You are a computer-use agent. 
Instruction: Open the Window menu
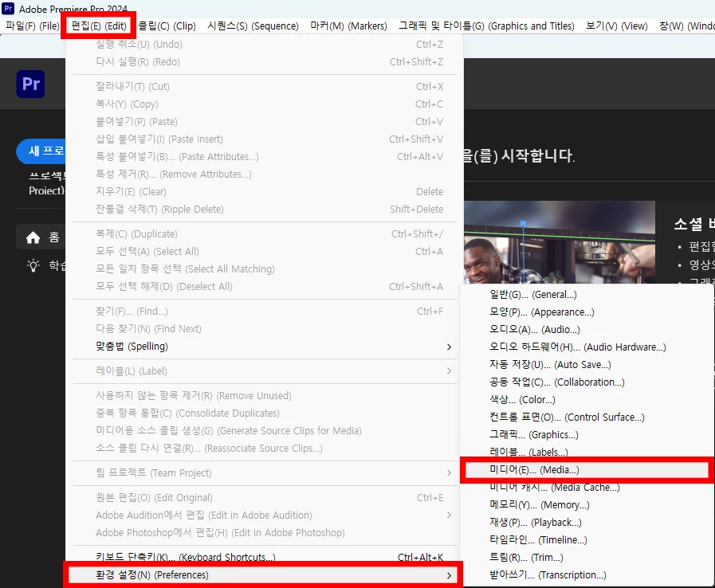pyautogui.click(x=687, y=26)
